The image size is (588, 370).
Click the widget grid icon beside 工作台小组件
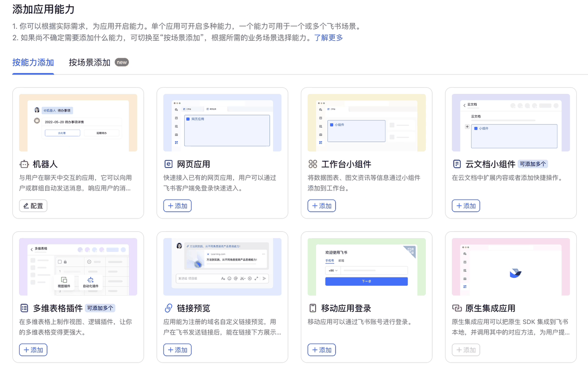point(313,164)
